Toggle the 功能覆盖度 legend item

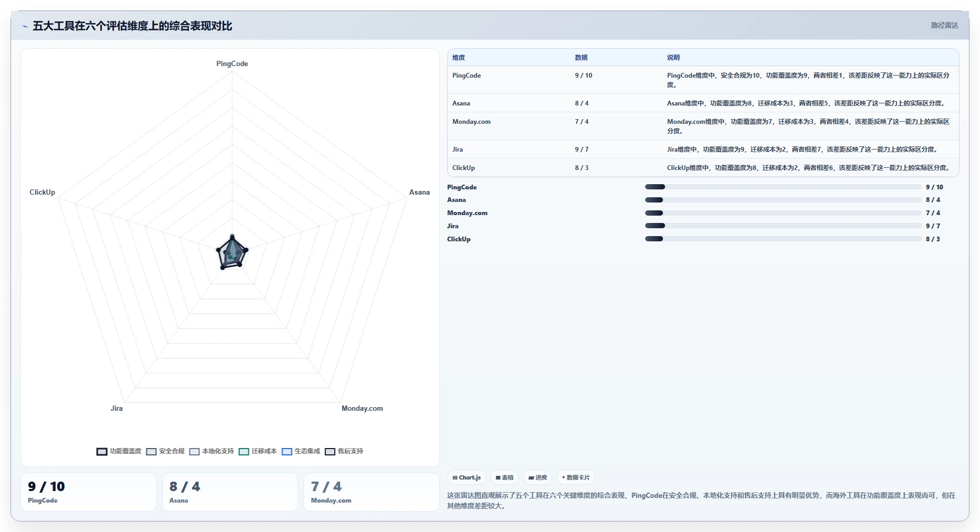point(119,451)
